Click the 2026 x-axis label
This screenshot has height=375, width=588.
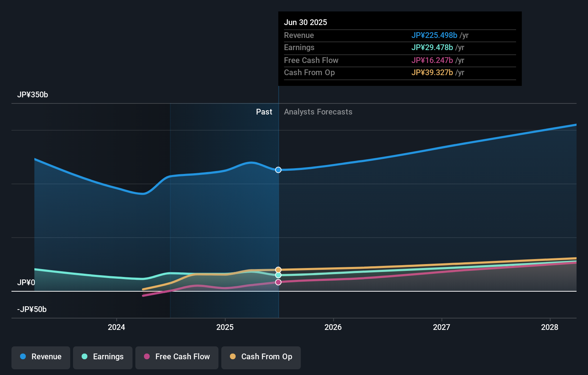(333, 327)
